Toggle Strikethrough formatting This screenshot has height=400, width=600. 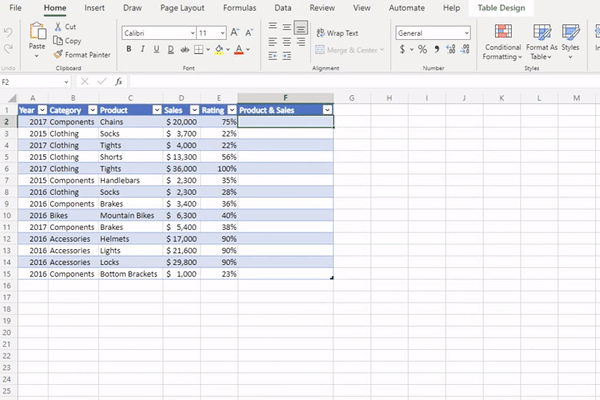coord(185,49)
